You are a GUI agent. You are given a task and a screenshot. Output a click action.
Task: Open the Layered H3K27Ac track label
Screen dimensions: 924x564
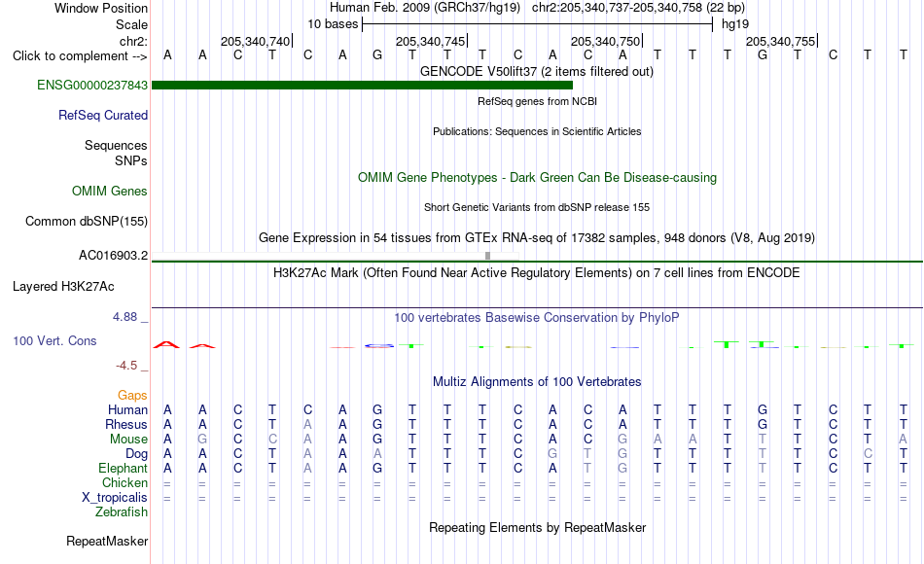[x=63, y=287]
